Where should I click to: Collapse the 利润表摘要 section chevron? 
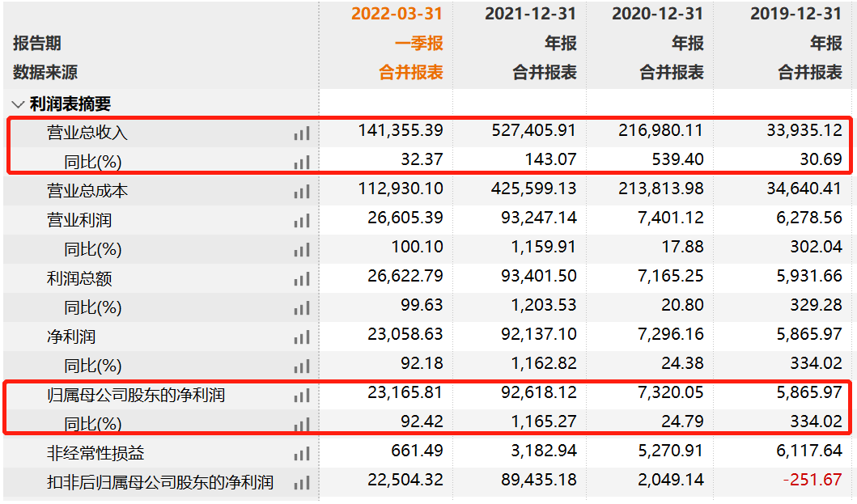coord(18,104)
